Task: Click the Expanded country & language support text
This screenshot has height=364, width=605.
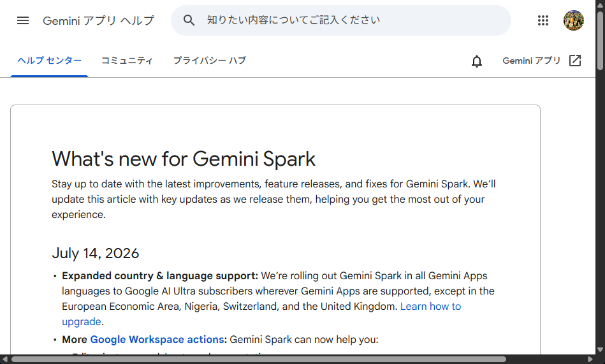Action: coord(160,276)
